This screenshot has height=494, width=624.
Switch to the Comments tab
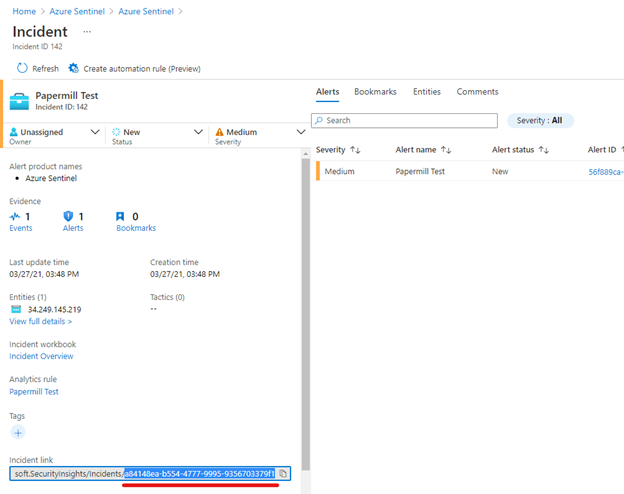477,92
